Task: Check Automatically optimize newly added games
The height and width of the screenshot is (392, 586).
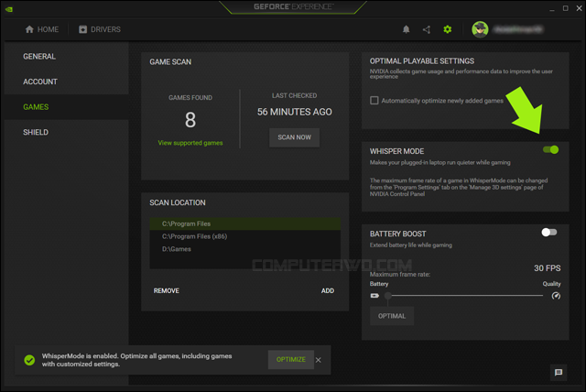Action: click(374, 101)
